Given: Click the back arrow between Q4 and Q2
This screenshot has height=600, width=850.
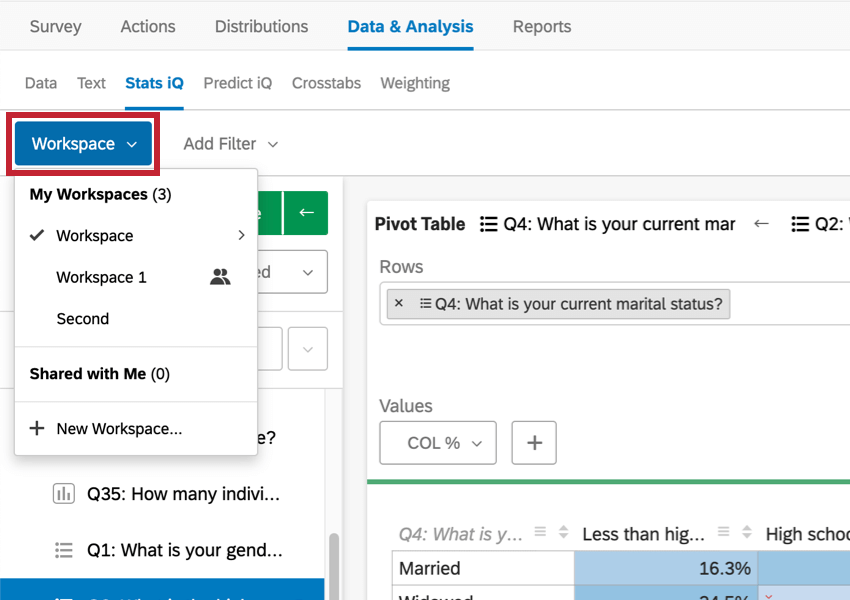Looking at the screenshot, I should point(761,224).
